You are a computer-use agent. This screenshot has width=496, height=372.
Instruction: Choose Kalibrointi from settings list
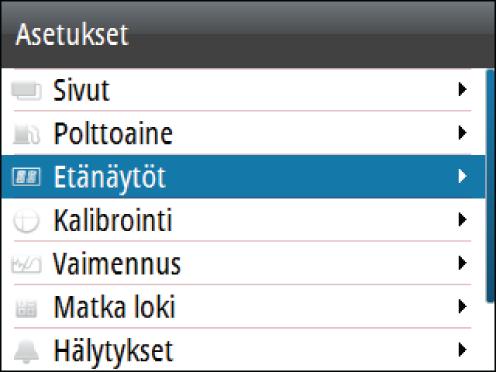[243, 220]
